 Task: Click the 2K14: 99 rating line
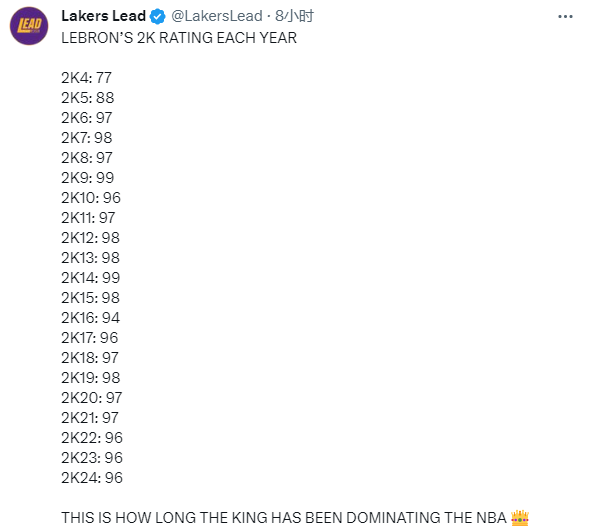91,278
